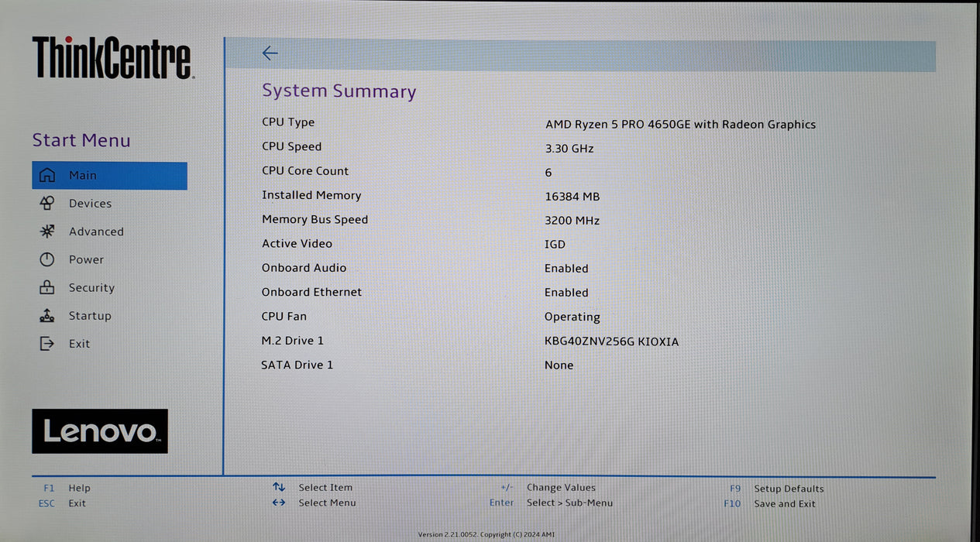Click the Devices shapes icon
The width and height of the screenshot is (980, 542).
tap(47, 204)
